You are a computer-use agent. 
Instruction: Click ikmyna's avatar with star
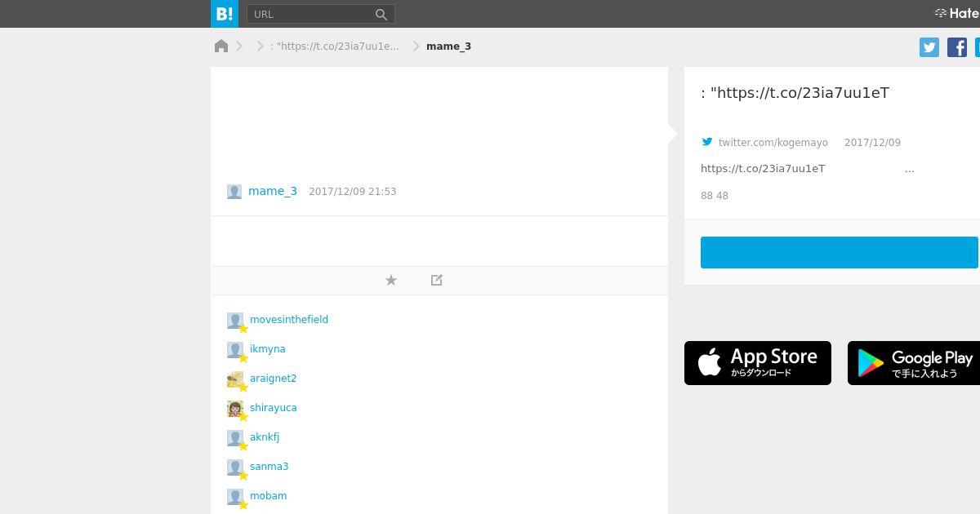(236, 351)
